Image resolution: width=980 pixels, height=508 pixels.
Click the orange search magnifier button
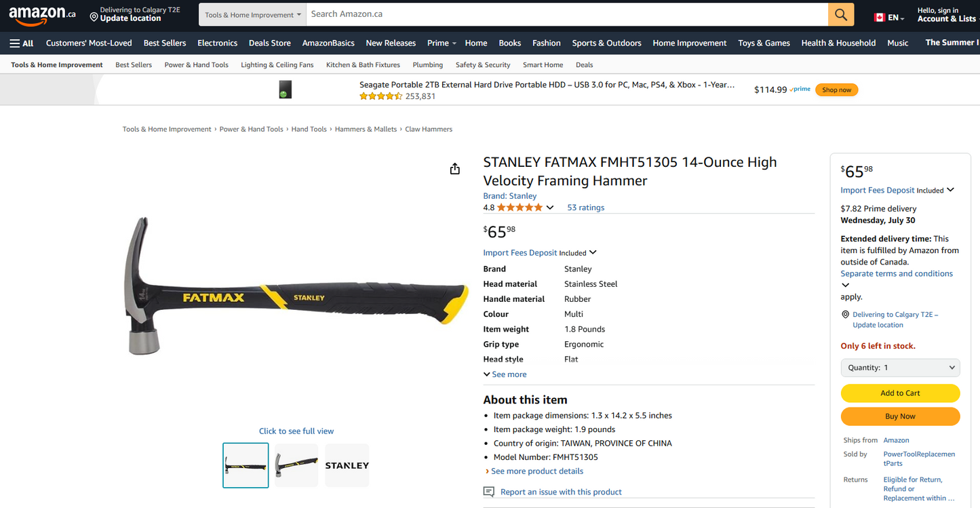pyautogui.click(x=841, y=14)
